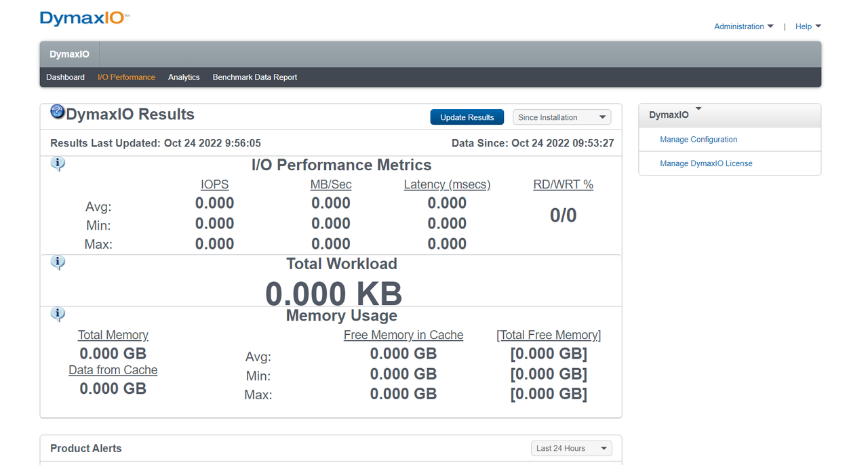
Task: Switch to I/O Performance tab
Action: pos(126,77)
